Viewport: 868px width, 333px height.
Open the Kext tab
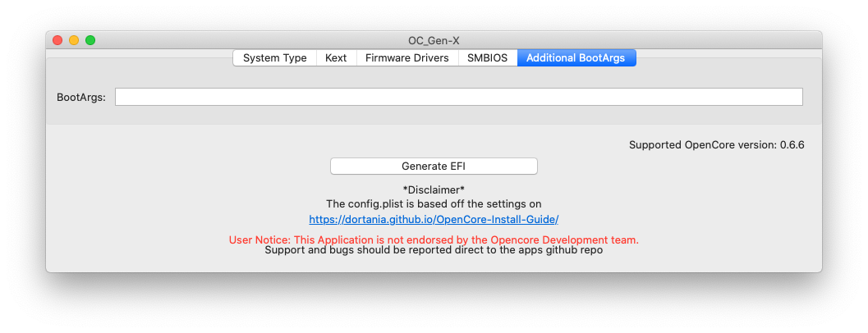336,58
